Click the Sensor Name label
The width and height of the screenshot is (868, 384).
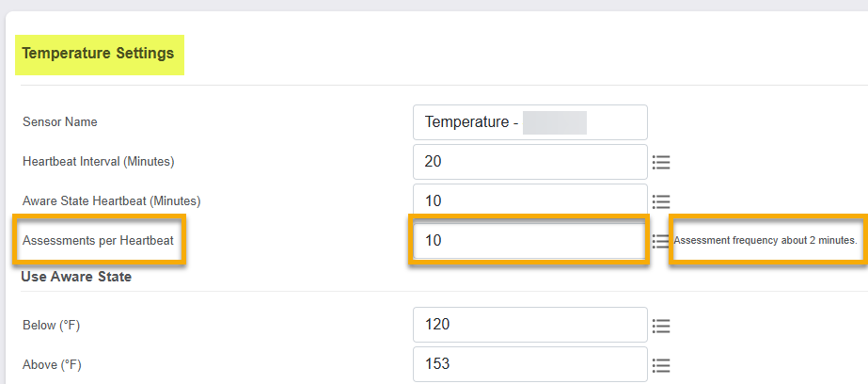click(59, 121)
